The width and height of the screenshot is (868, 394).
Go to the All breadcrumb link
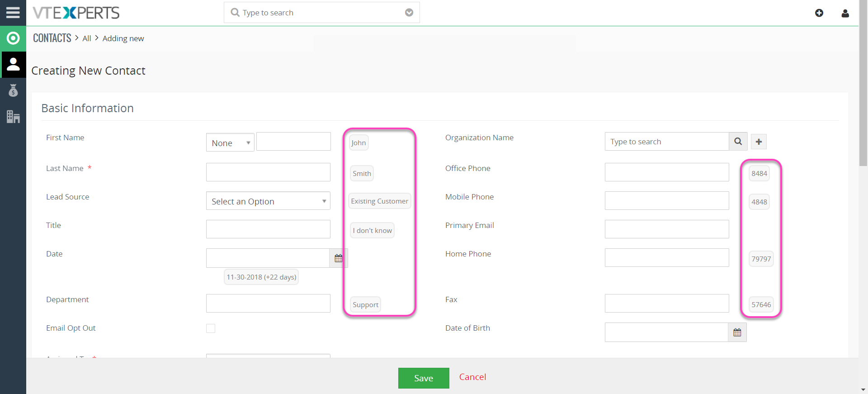pyautogui.click(x=87, y=39)
